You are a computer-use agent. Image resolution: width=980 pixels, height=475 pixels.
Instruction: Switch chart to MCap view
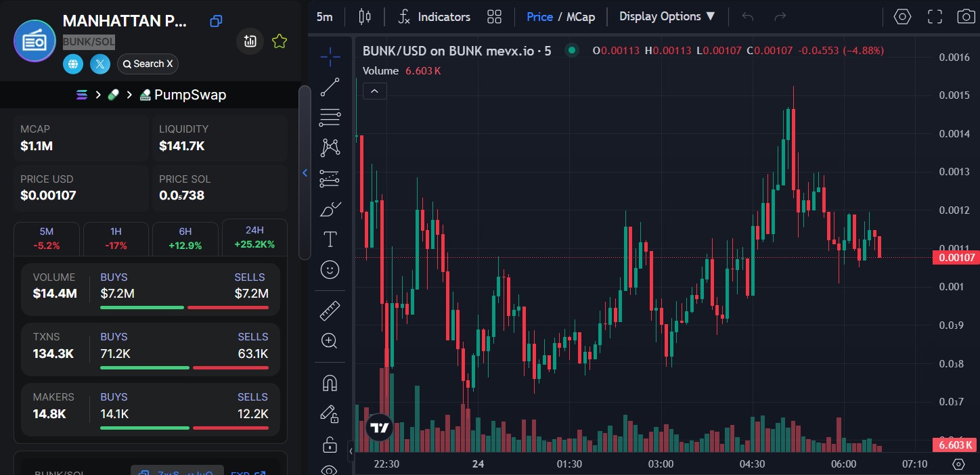[581, 16]
